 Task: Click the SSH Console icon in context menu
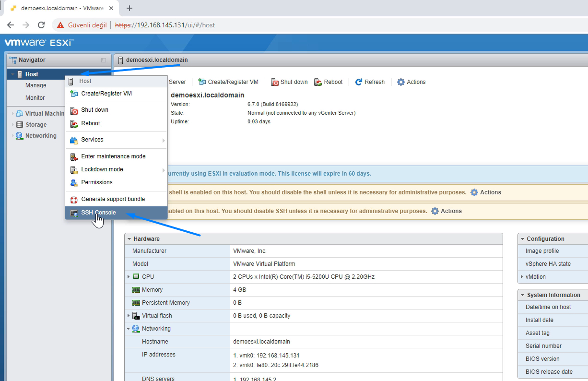tap(74, 213)
